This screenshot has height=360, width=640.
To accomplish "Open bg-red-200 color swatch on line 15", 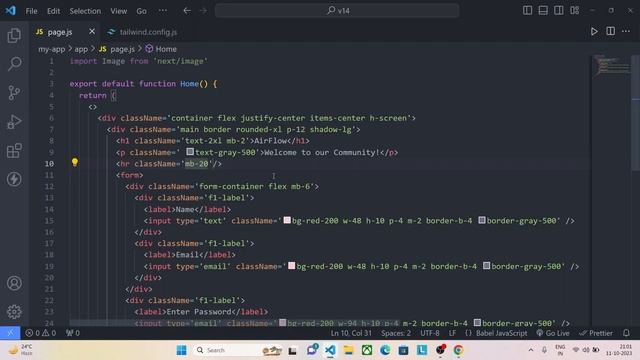I will click(287, 220).
